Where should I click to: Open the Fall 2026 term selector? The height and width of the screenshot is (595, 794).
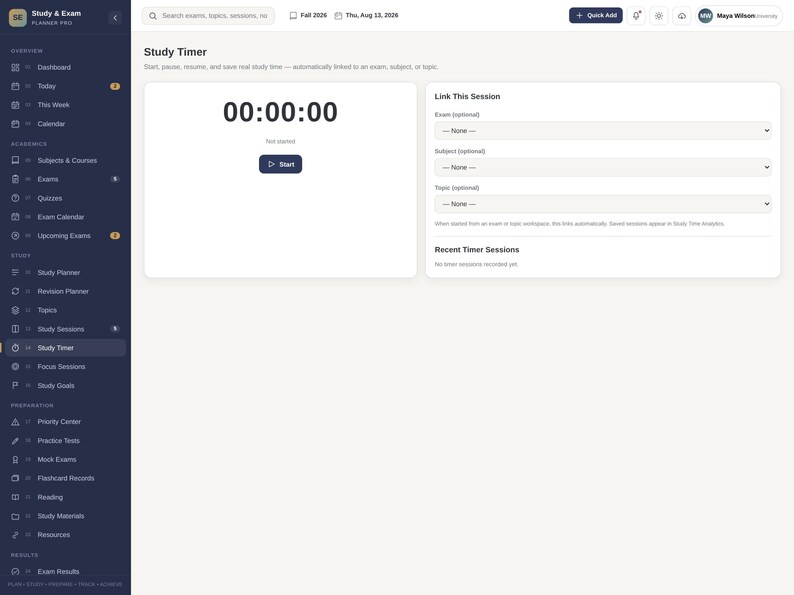[x=308, y=16]
